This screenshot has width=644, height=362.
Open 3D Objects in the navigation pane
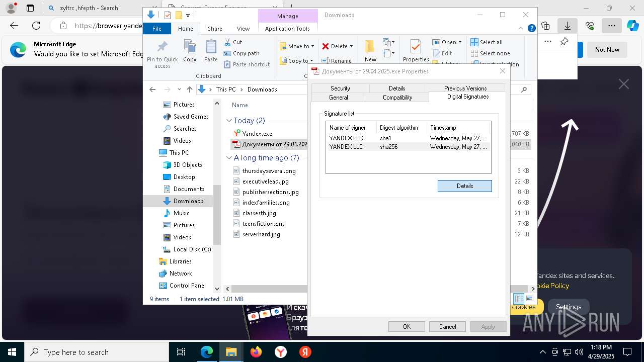[188, 165]
